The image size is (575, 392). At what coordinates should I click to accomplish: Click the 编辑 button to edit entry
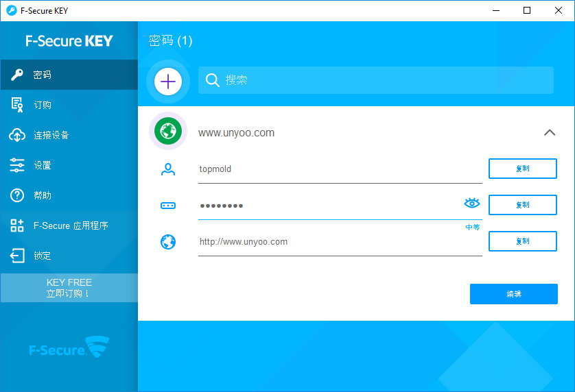pos(514,294)
